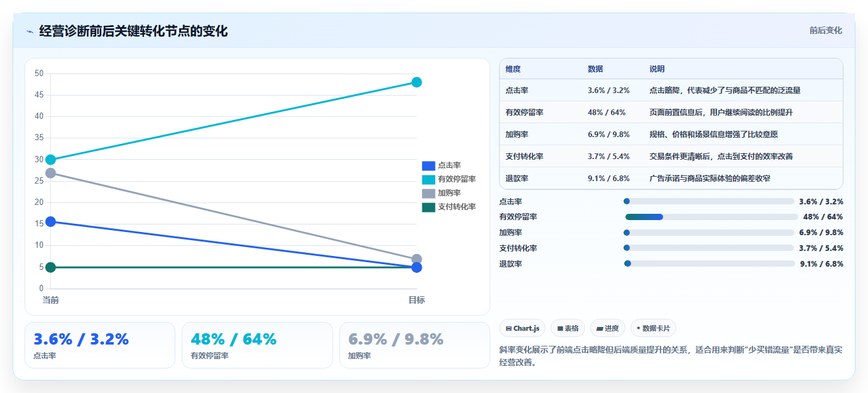Click the y-axis tick label 25
This screenshot has height=393, width=868.
coord(39,181)
